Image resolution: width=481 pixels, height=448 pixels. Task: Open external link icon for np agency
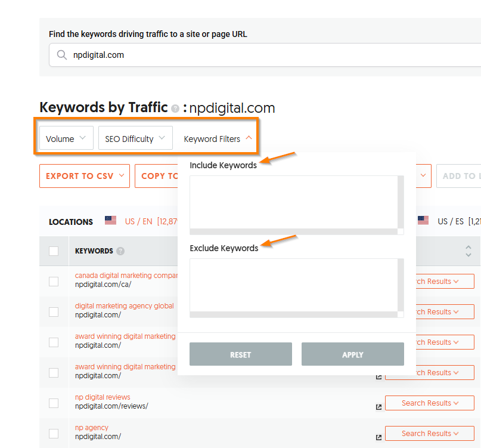pos(379,437)
